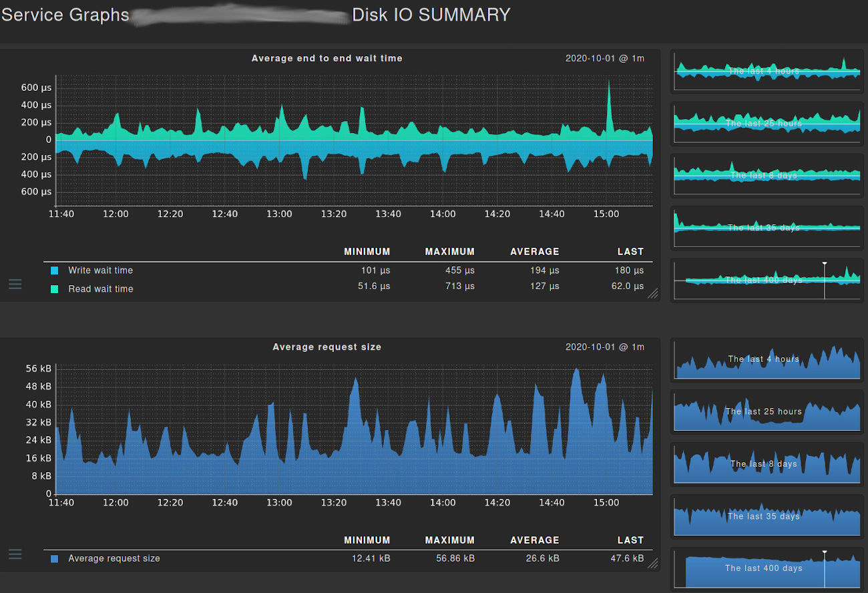
Task: Select wait time 'The last 8 days' thumbnail
Action: [767, 176]
